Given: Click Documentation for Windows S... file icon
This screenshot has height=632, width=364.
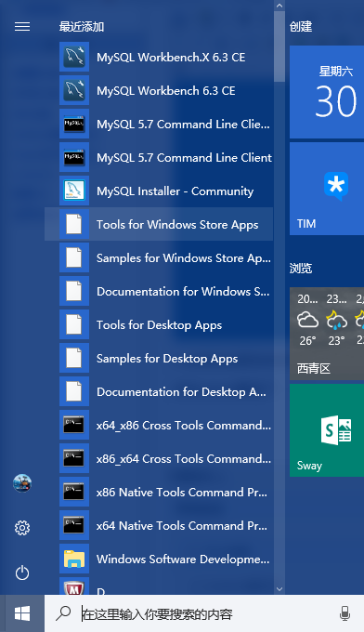Looking at the screenshot, I should click(x=74, y=291).
